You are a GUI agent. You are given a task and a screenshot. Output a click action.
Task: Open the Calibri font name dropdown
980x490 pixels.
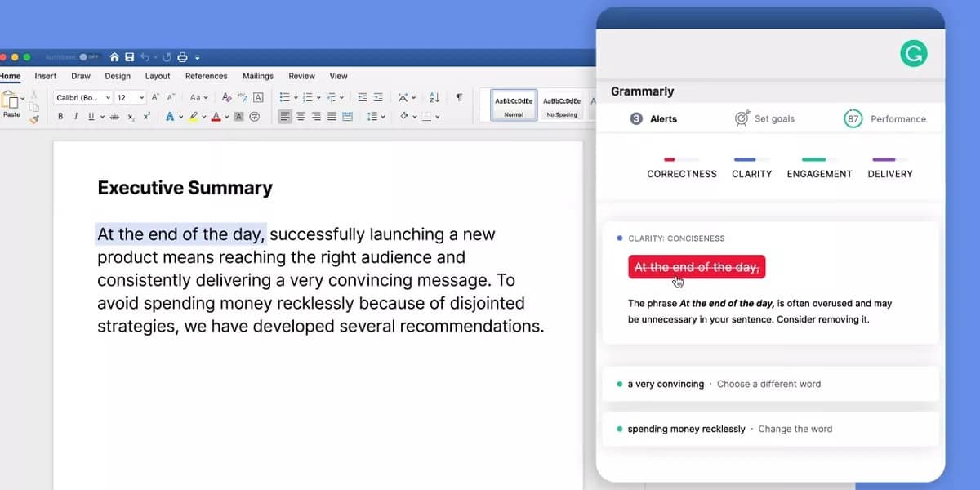pyautogui.click(x=82, y=97)
